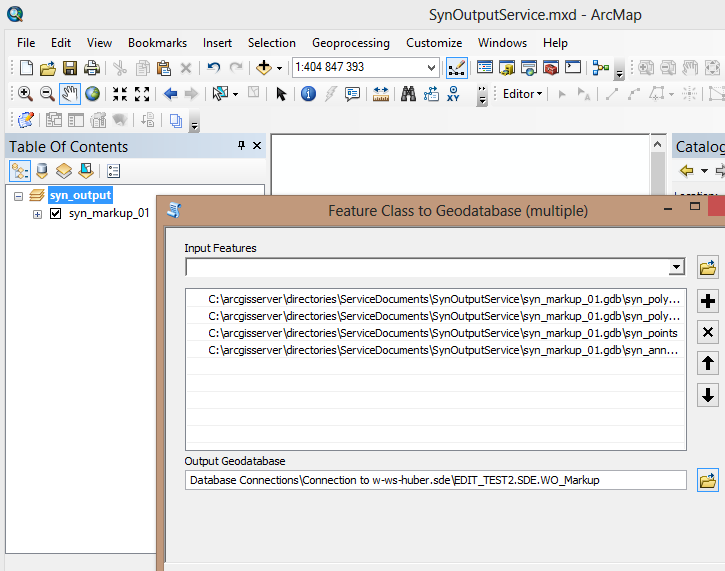This screenshot has width=725, height=571.
Task: Open the Selection menu
Action: [271, 43]
